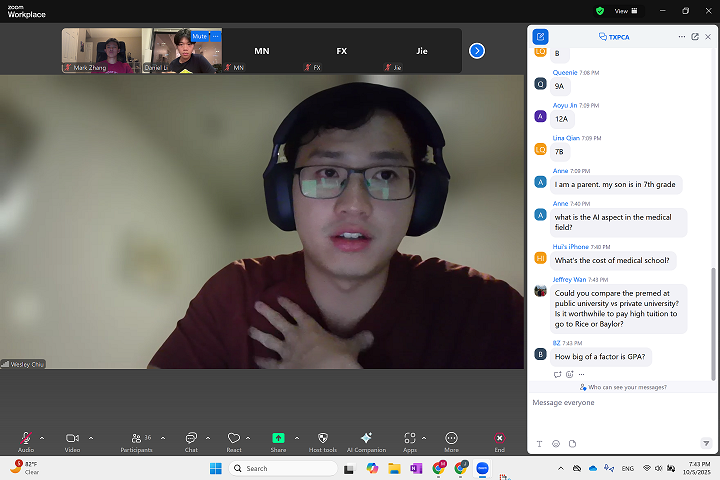This screenshot has width=720, height=480.
Task: Expand video options arrow next to Video
Action: tap(91, 438)
